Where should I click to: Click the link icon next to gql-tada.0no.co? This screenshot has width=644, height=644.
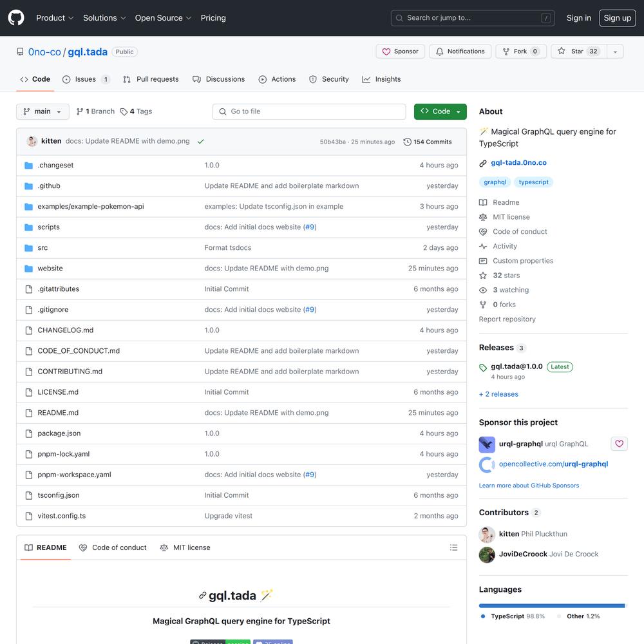click(x=483, y=163)
